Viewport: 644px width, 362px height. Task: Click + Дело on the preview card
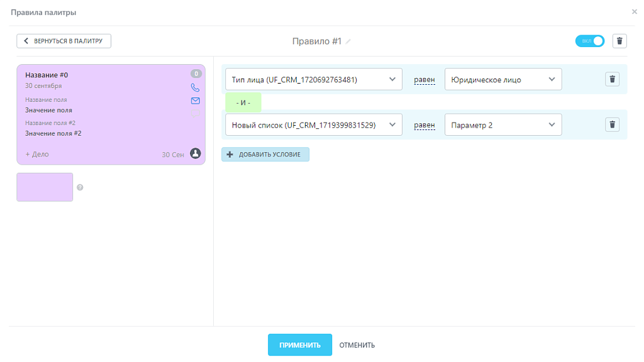(37, 154)
